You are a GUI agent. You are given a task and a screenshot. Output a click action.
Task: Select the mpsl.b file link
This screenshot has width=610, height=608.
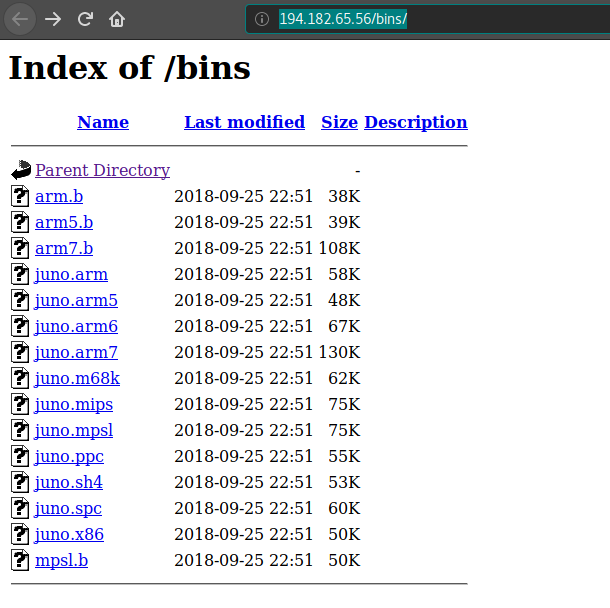(61, 560)
